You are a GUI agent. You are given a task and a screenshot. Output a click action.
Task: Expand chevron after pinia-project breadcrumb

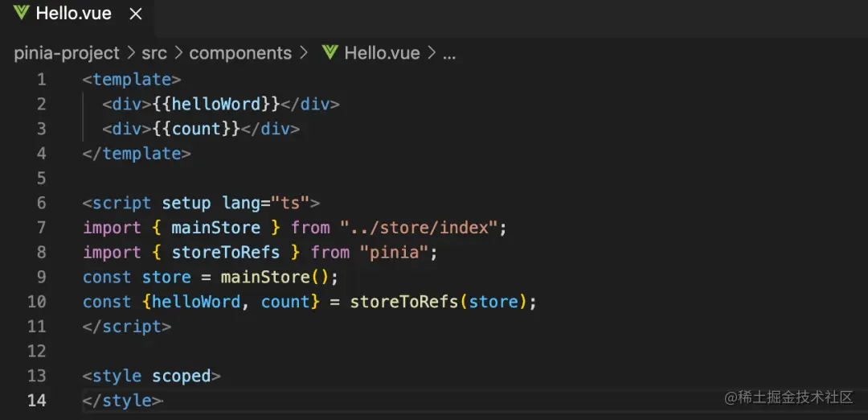[131, 53]
